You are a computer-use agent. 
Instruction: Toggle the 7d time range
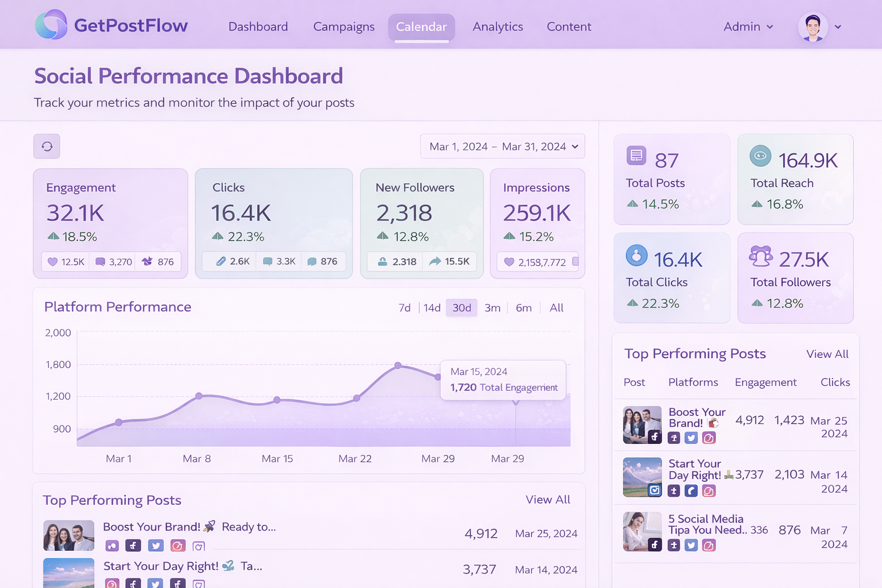tap(404, 308)
